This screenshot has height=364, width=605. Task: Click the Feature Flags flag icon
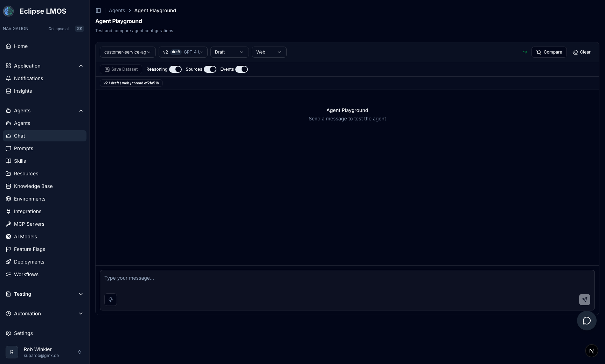[8, 249]
